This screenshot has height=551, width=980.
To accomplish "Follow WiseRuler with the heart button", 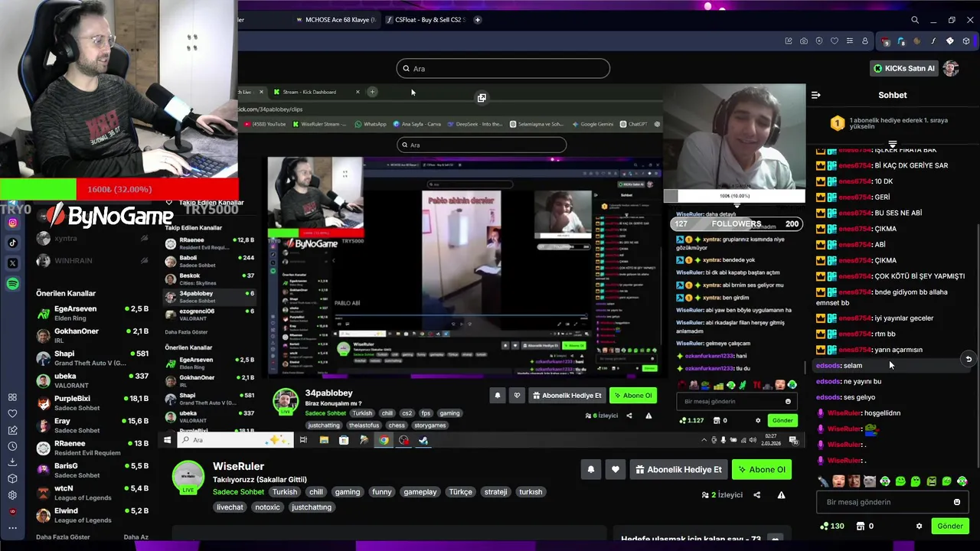I will pyautogui.click(x=616, y=470).
